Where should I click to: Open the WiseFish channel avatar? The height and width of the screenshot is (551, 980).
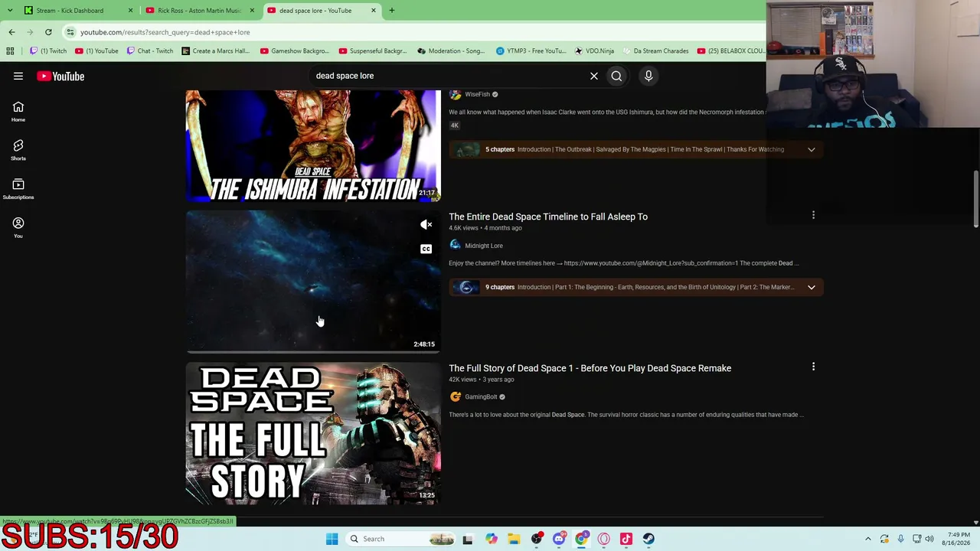point(456,94)
